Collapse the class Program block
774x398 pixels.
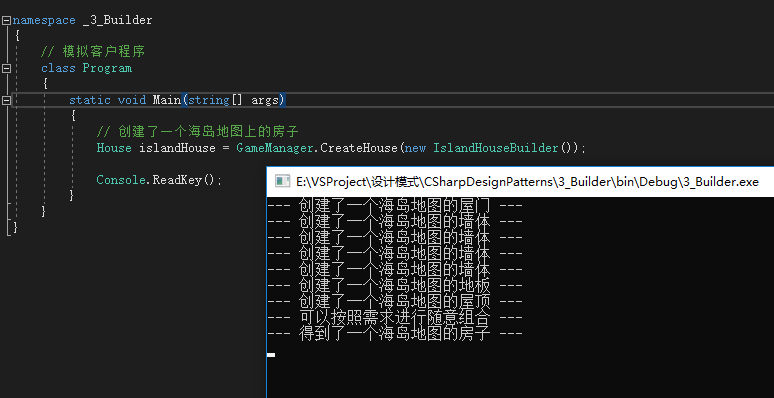pos(6,68)
